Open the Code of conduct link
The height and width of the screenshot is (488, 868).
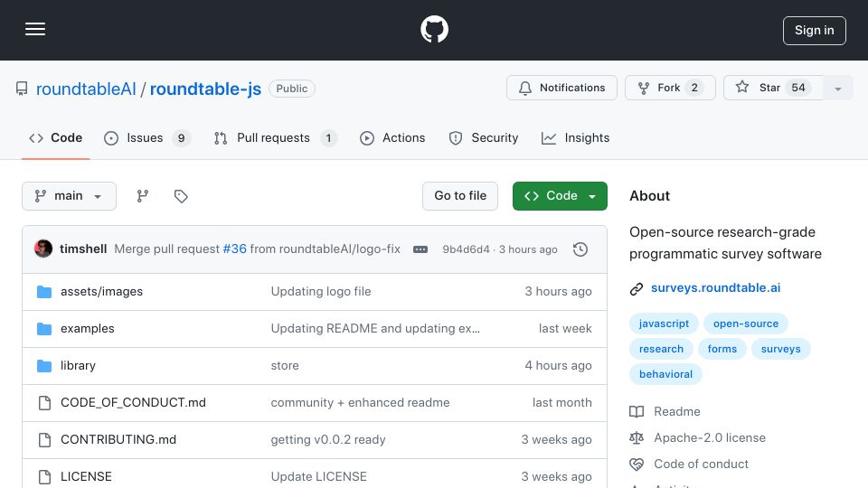point(701,464)
